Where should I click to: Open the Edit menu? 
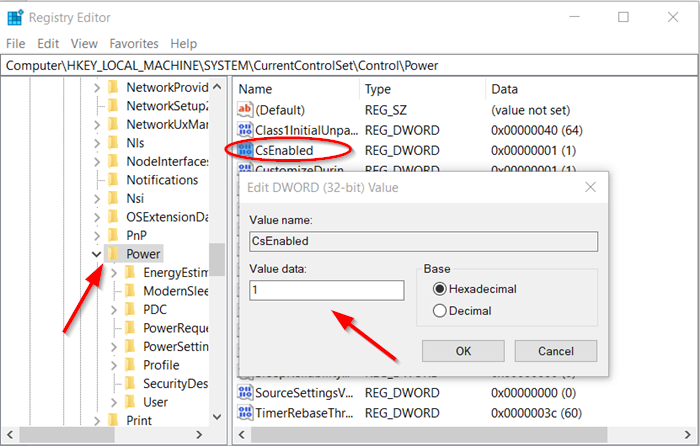pos(48,44)
